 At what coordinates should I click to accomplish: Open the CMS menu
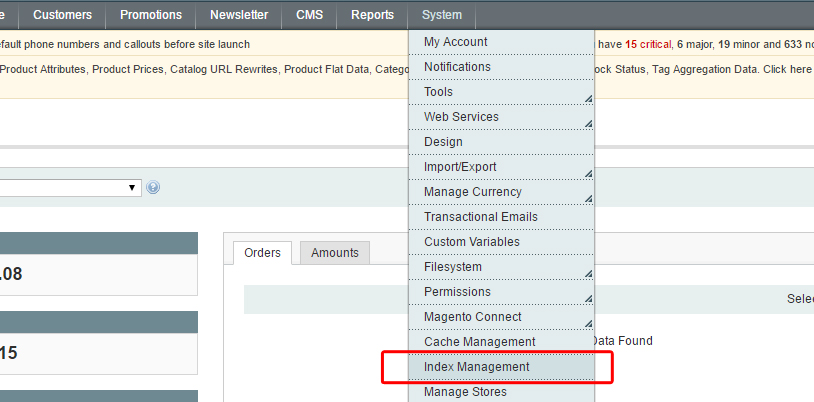coord(309,15)
